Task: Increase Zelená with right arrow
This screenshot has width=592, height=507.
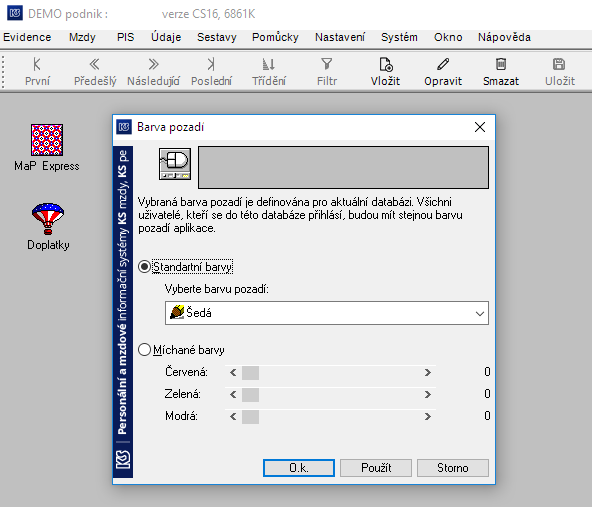Action: 427,395
